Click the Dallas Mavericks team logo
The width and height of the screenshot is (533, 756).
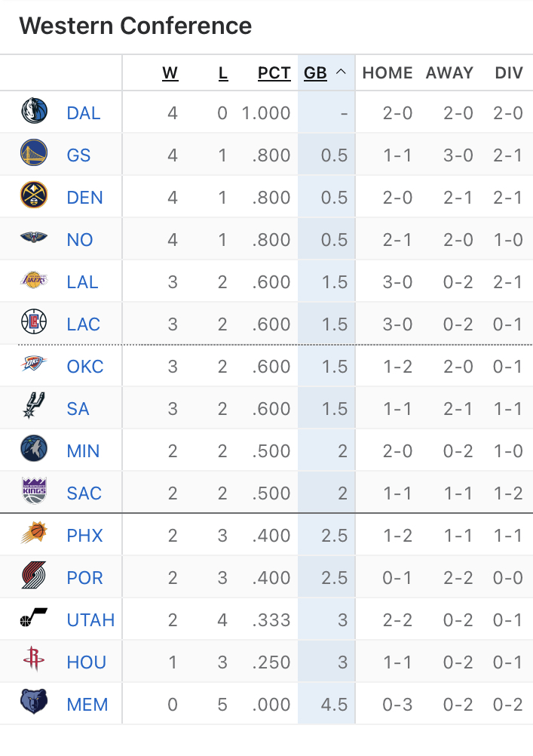34,113
